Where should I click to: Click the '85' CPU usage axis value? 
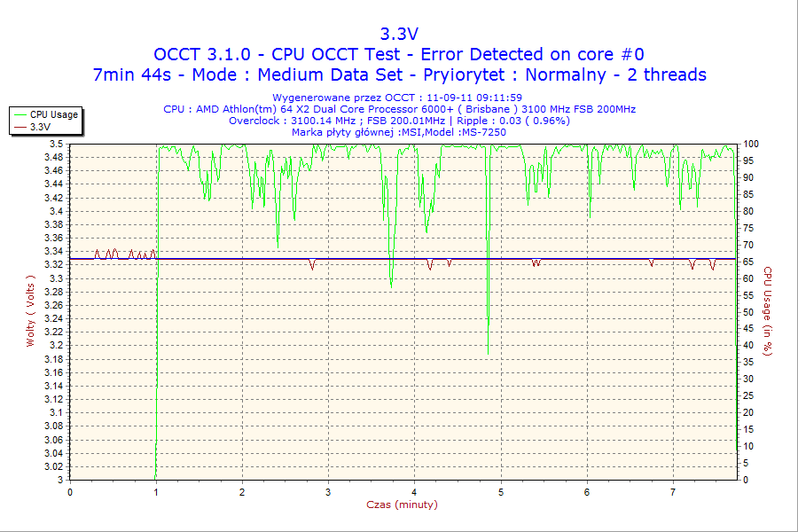click(x=748, y=194)
